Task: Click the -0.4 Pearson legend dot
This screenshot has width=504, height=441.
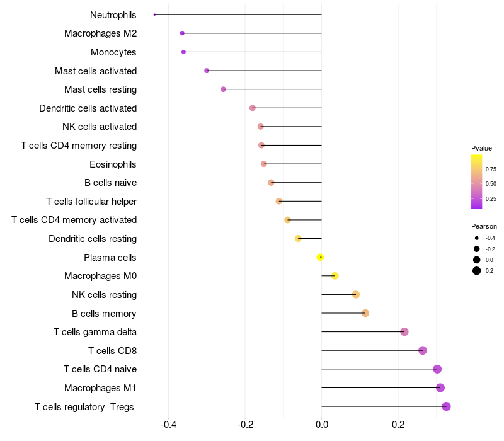Action: 477,238
